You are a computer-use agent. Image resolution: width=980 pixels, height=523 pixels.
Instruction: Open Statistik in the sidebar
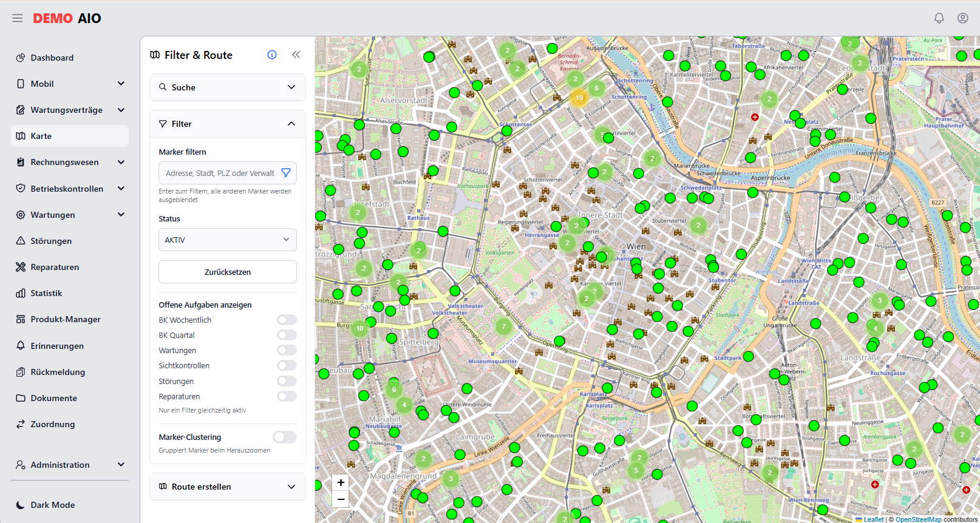[70, 293]
